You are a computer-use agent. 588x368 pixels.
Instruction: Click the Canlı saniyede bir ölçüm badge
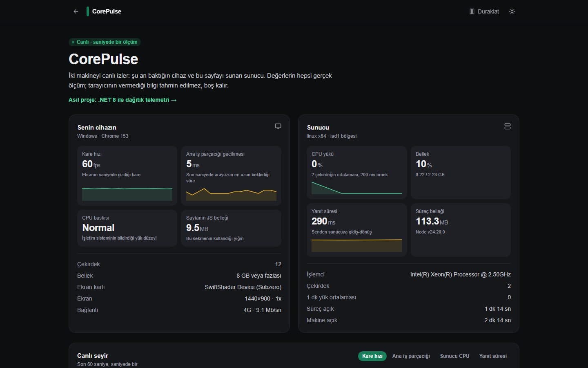click(105, 42)
